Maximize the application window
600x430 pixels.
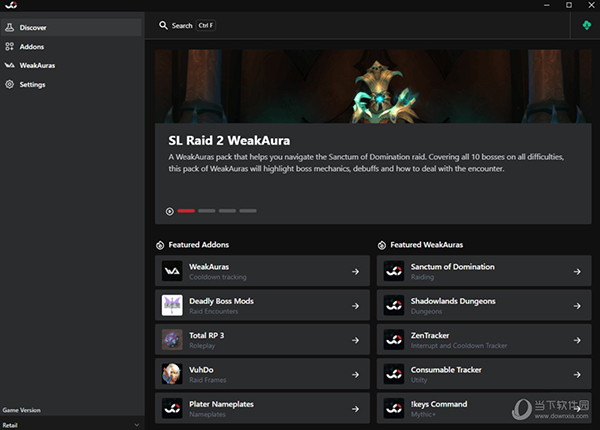tap(569, 5)
